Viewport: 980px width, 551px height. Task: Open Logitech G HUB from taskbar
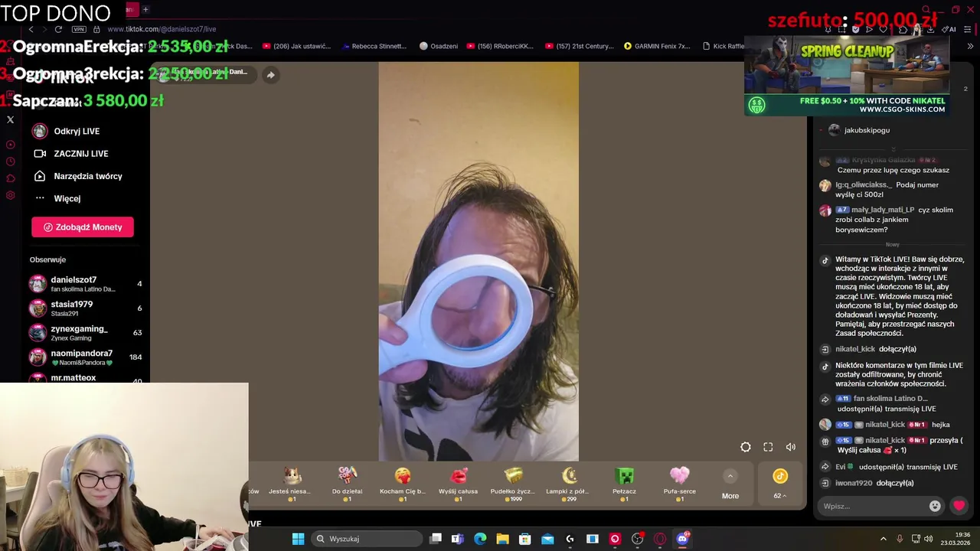570,539
